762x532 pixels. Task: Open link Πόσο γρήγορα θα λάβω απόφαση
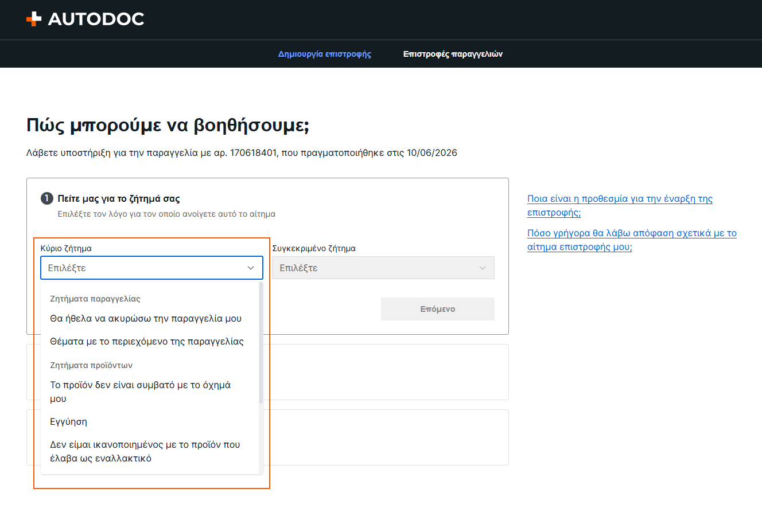632,240
